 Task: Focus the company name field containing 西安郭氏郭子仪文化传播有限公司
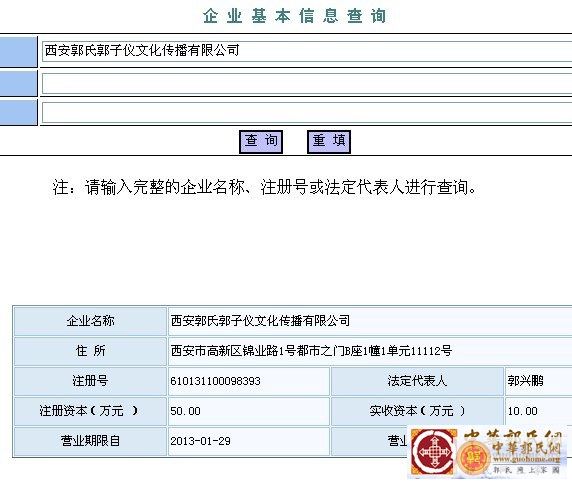click(x=307, y=51)
